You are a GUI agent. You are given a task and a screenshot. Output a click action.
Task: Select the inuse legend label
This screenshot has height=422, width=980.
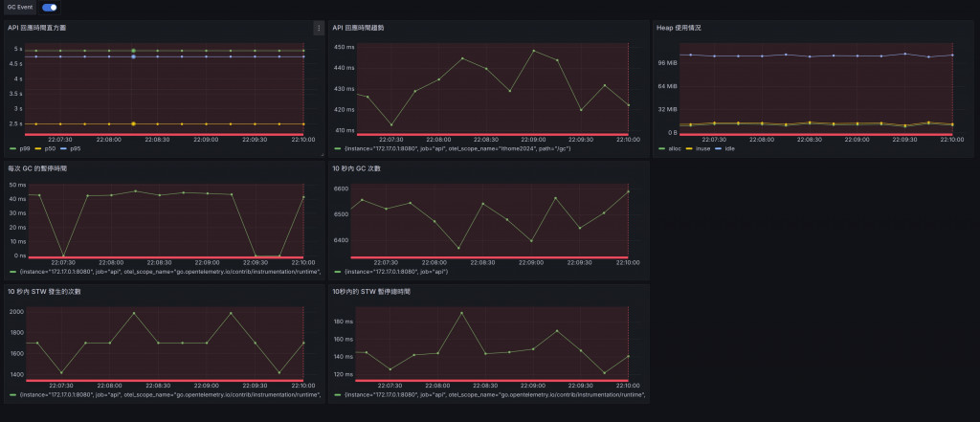coord(702,148)
